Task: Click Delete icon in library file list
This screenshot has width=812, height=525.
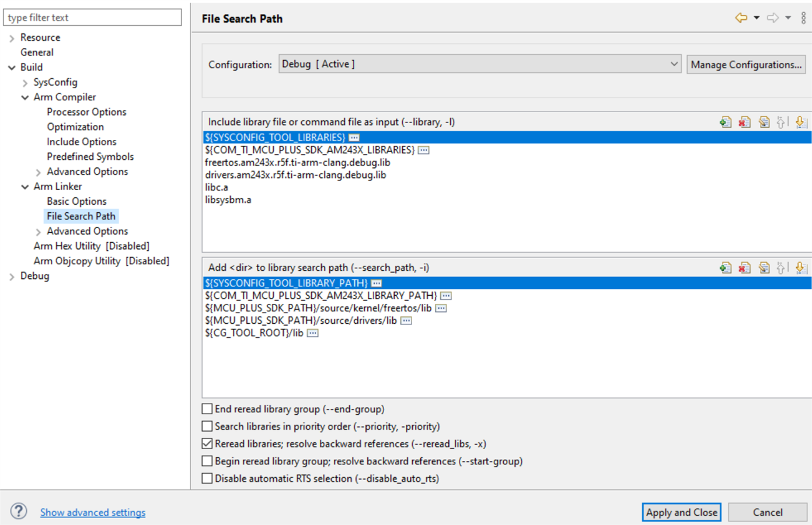Action: 744,122
